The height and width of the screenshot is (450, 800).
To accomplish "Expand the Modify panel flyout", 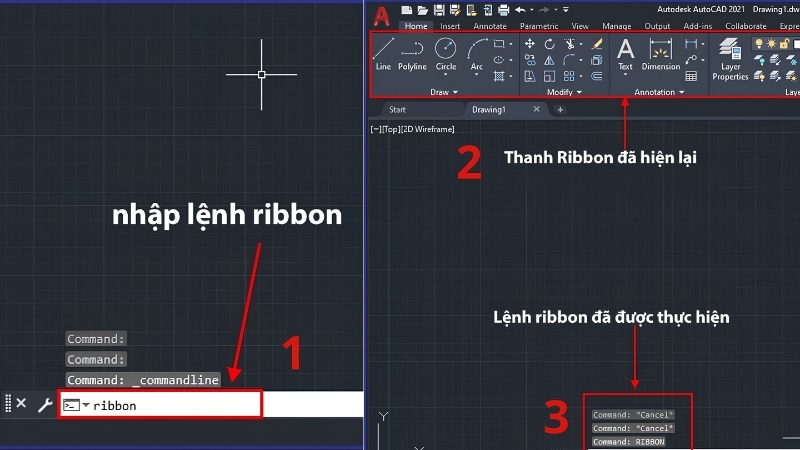I will (564, 92).
